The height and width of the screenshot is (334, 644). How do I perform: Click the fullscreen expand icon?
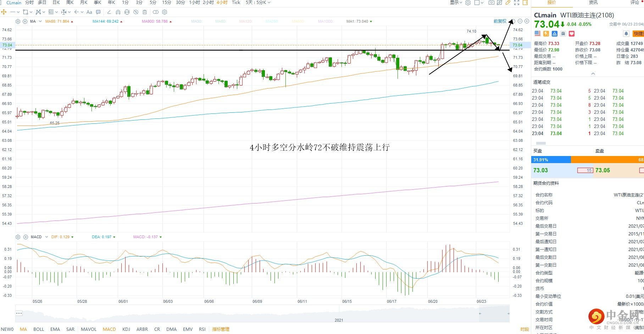517,2
